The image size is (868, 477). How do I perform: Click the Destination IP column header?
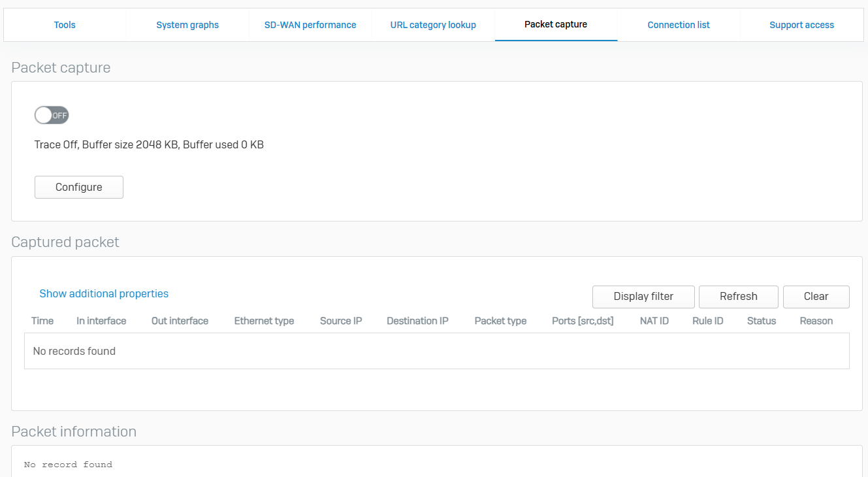pos(417,321)
